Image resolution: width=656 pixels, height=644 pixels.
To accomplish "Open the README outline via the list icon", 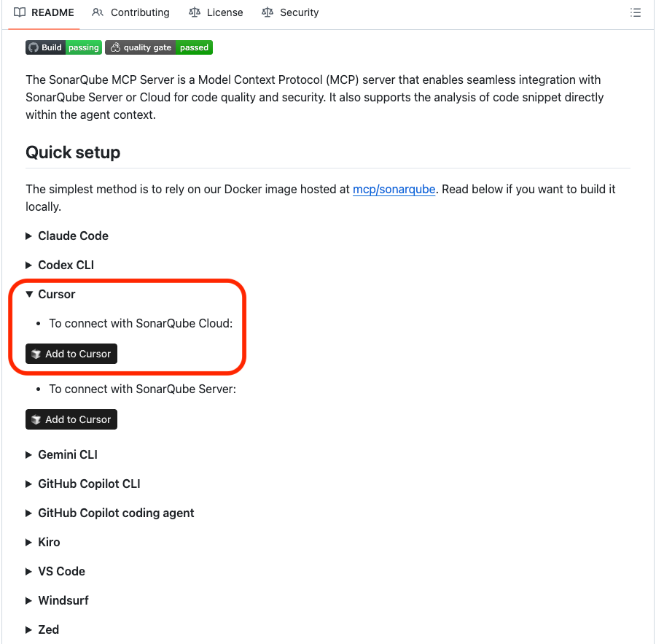I will tap(635, 12).
